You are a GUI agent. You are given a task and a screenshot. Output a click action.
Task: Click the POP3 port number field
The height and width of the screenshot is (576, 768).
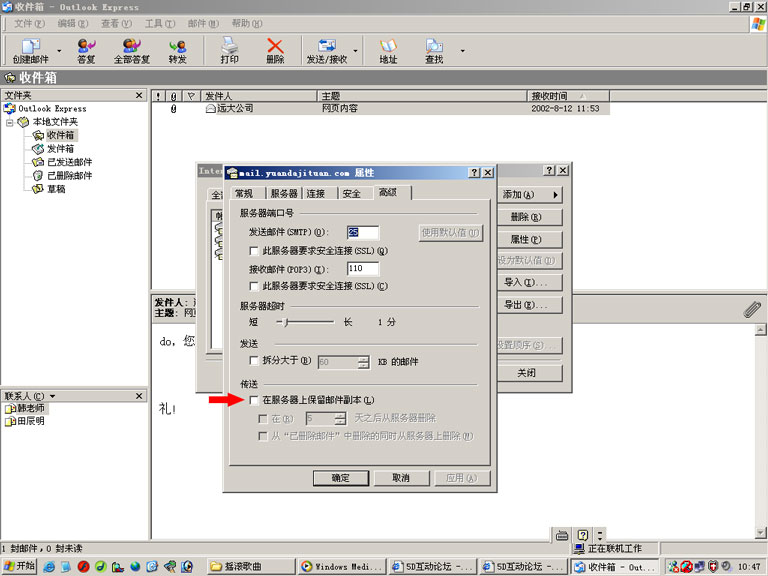pyautogui.click(x=362, y=268)
